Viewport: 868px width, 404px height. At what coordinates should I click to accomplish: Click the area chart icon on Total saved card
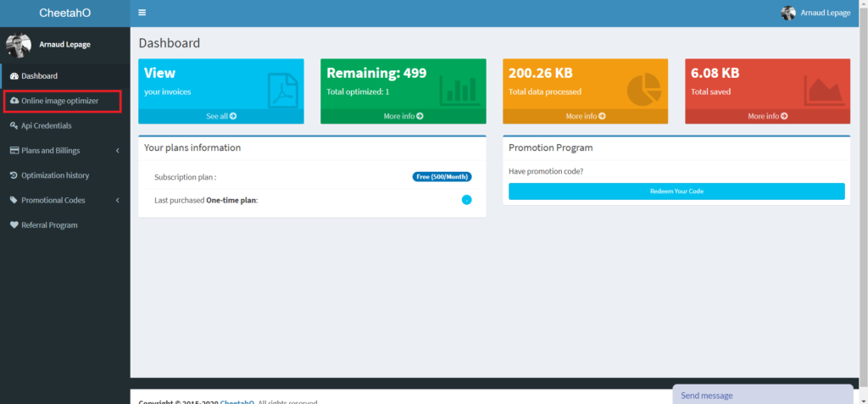[x=824, y=91]
